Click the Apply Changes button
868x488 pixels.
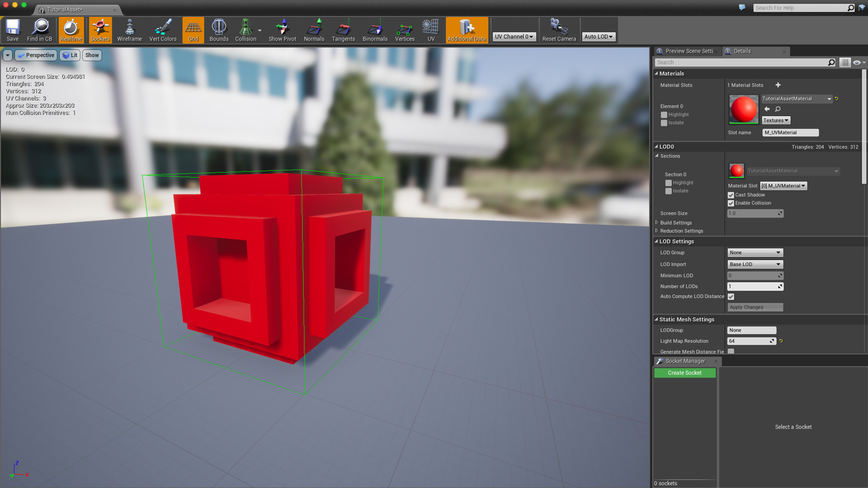point(755,307)
